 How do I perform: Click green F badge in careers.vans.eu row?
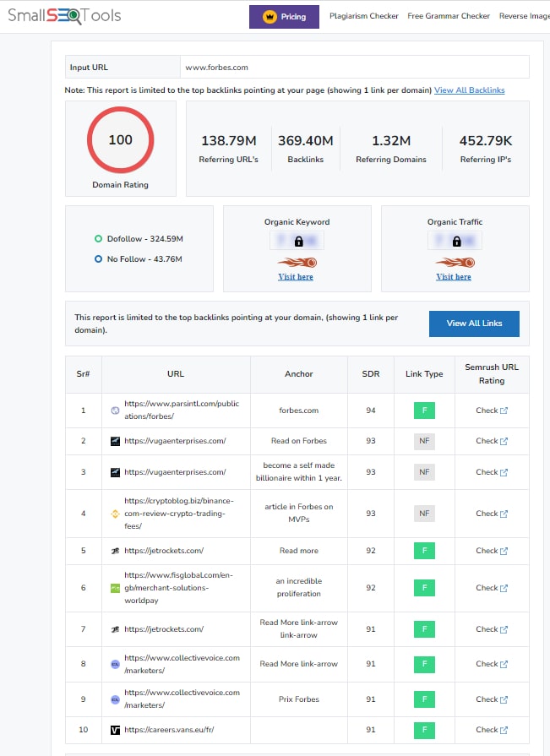pos(424,730)
